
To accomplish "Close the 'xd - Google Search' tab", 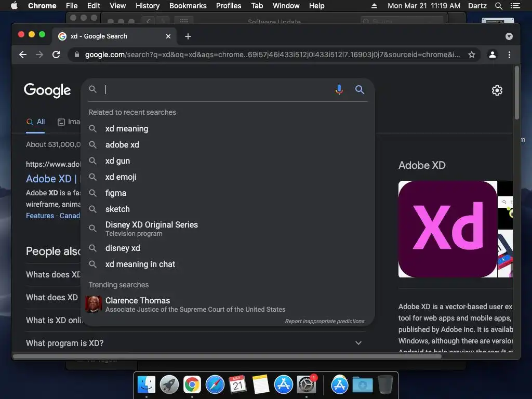I will click(168, 36).
